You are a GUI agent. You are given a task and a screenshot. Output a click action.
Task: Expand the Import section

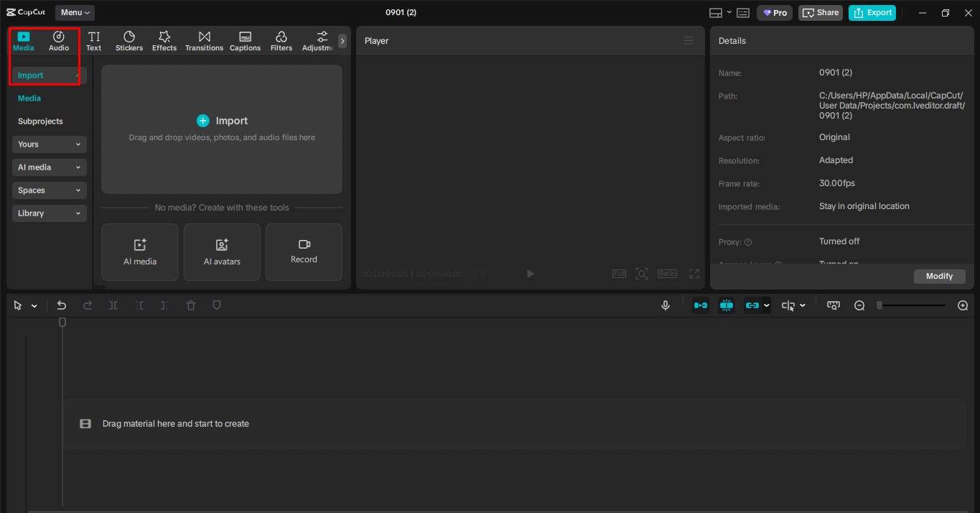click(x=49, y=75)
